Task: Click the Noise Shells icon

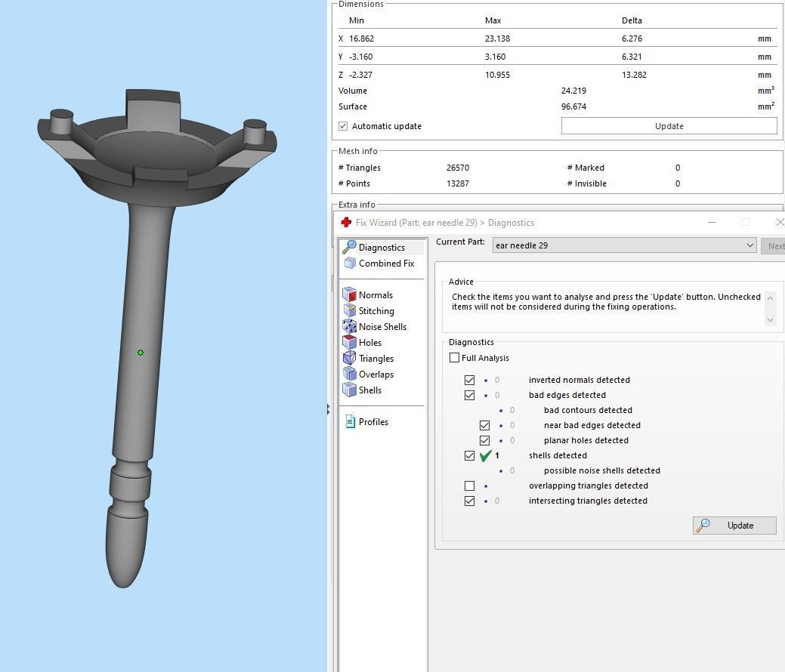Action: pyautogui.click(x=349, y=326)
